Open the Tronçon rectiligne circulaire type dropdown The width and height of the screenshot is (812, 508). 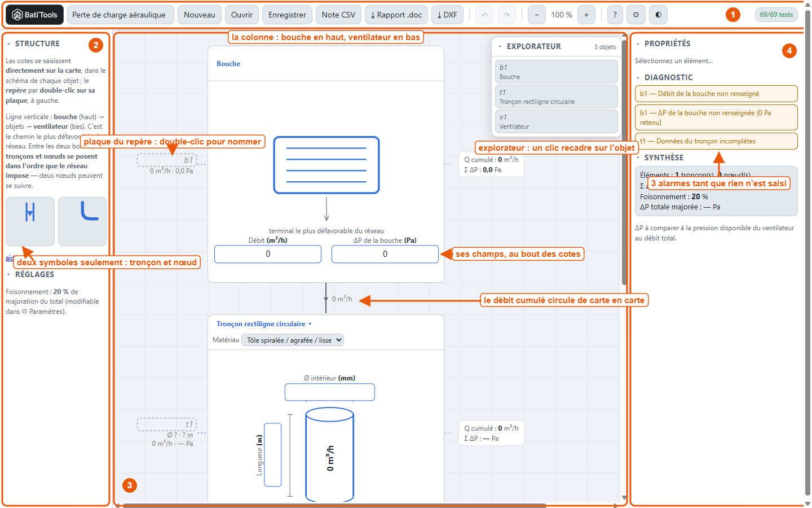[264, 324]
